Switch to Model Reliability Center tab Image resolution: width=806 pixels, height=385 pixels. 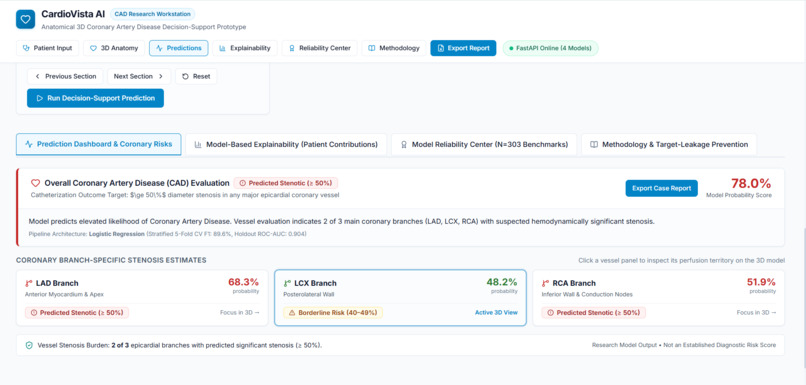pyautogui.click(x=484, y=144)
